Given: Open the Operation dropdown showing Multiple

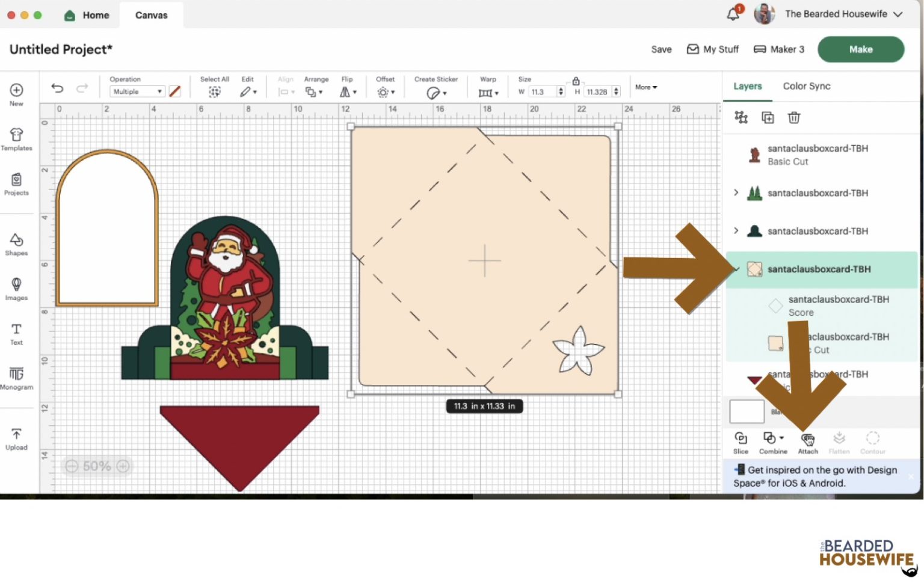Looking at the screenshot, I should (137, 91).
